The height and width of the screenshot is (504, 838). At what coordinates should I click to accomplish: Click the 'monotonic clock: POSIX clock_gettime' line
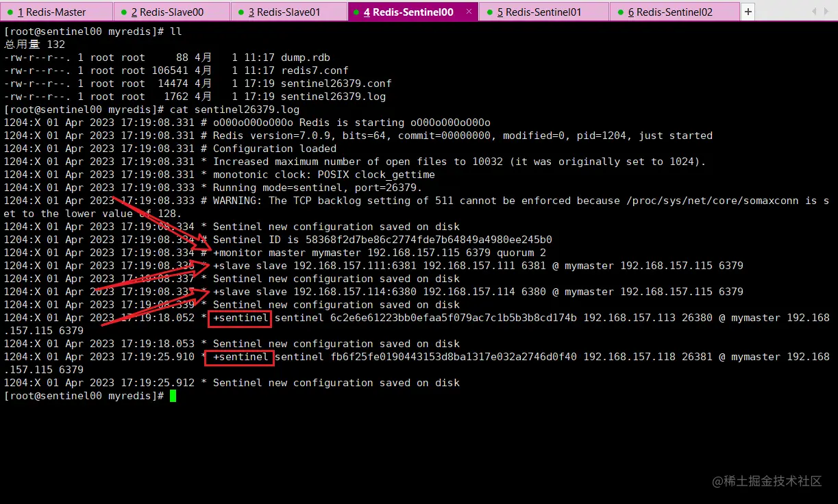pos(219,175)
